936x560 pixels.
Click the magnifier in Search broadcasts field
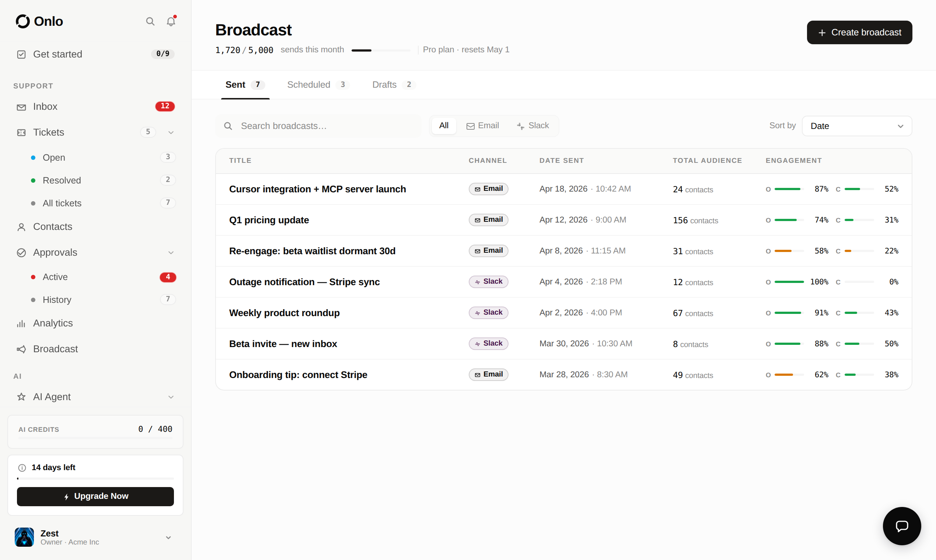coord(228,126)
